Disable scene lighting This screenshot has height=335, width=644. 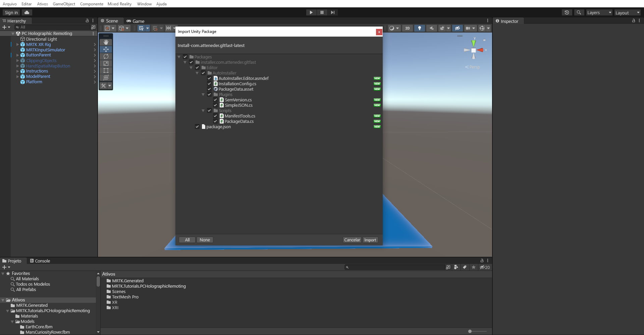click(419, 28)
